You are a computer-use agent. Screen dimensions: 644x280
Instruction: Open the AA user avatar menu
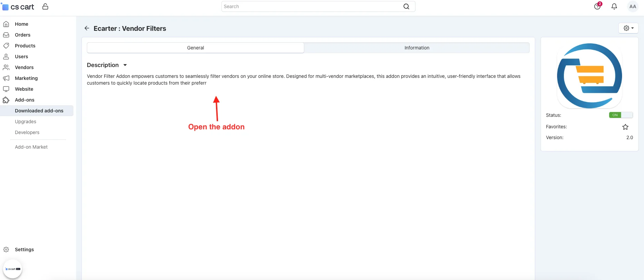(633, 6)
